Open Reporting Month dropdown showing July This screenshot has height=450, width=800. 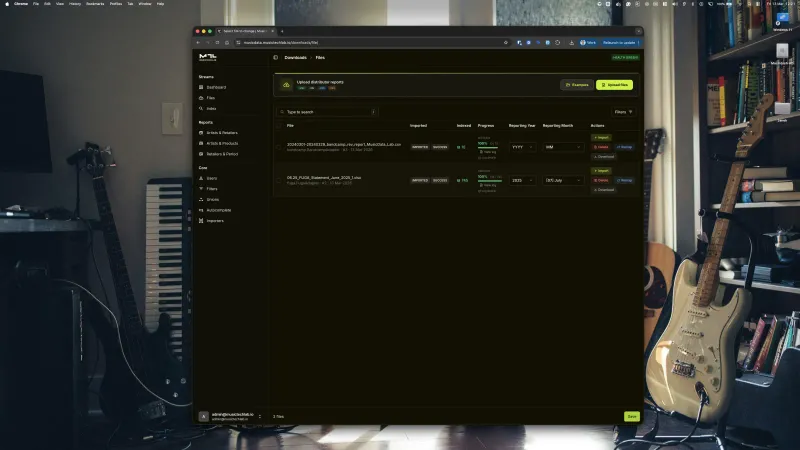click(x=563, y=180)
